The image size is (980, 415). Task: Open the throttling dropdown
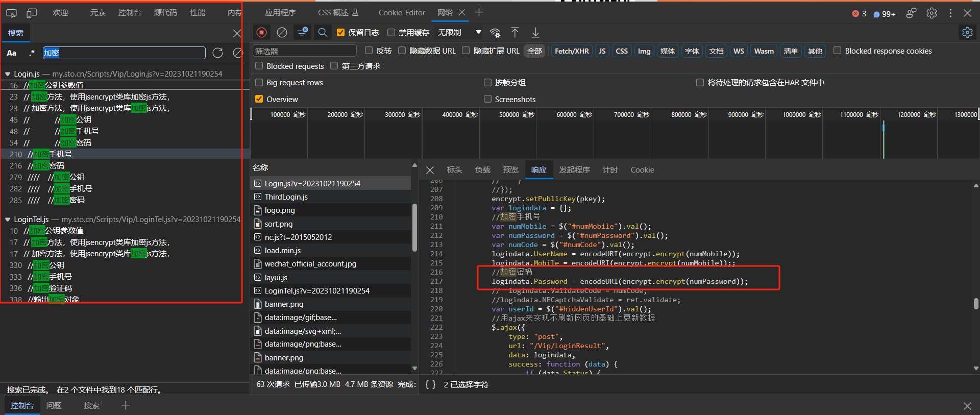(x=459, y=33)
